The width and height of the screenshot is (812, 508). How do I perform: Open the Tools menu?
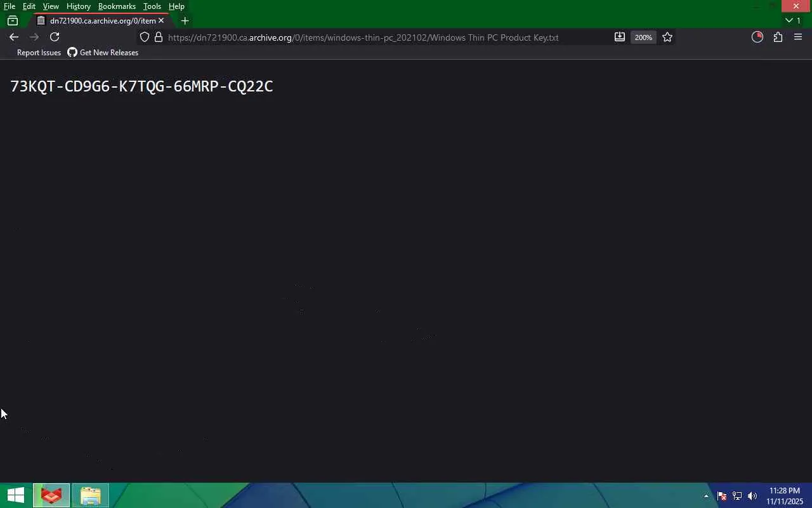coord(152,6)
